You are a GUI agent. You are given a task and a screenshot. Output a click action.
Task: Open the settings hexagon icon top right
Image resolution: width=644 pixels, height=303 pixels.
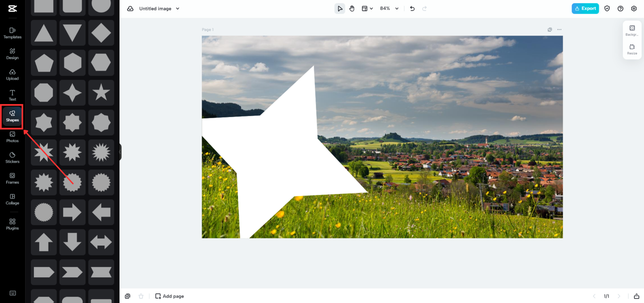[x=634, y=9]
